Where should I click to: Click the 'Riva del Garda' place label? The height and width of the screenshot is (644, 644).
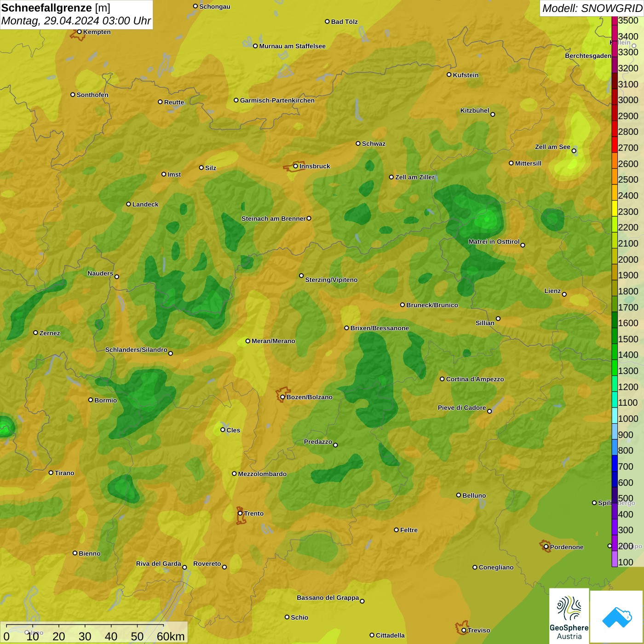click(x=158, y=563)
